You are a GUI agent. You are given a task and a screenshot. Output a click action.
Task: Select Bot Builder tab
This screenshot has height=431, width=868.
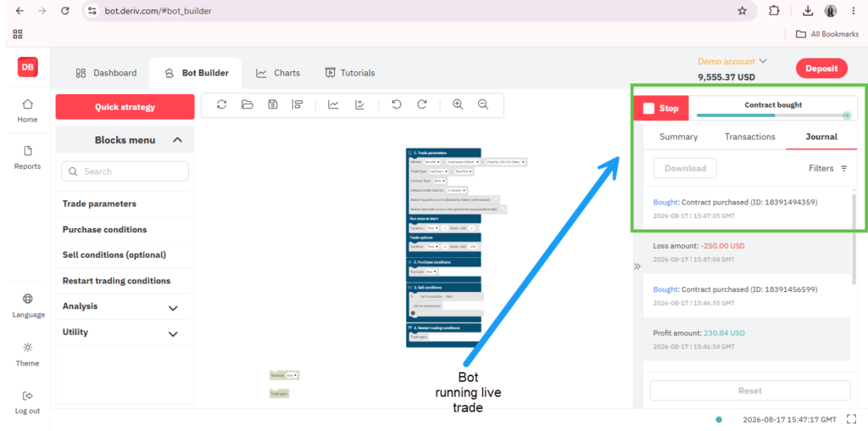pos(196,73)
